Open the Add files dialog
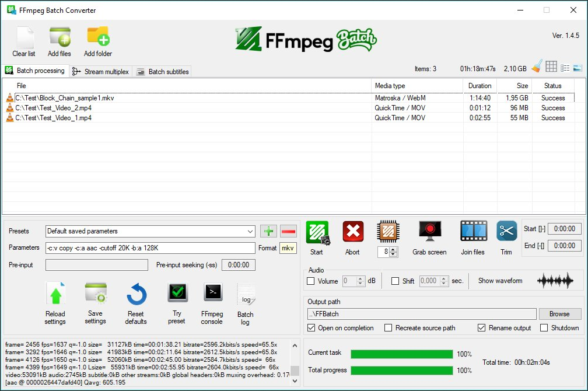The height and width of the screenshot is (391, 588). point(60,37)
